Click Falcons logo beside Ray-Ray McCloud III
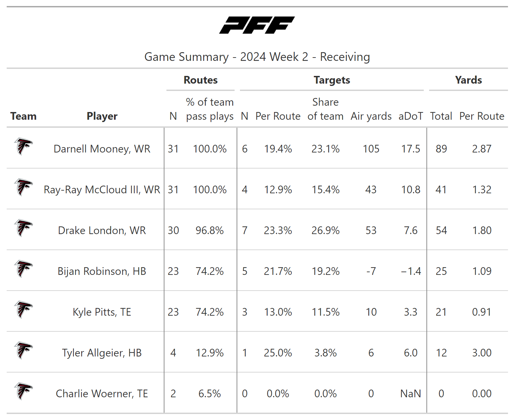Viewport: 514px width, 420px height. tap(23, 187)
